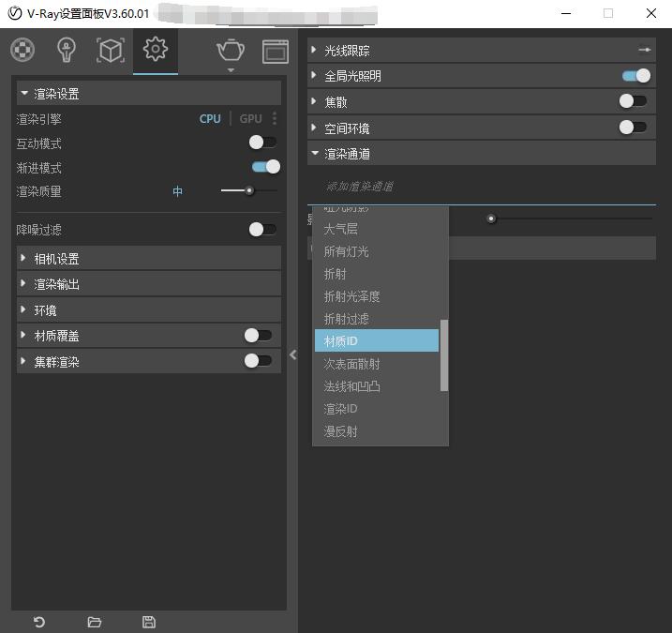Expand the 相机设置 section

pos(56,259)
